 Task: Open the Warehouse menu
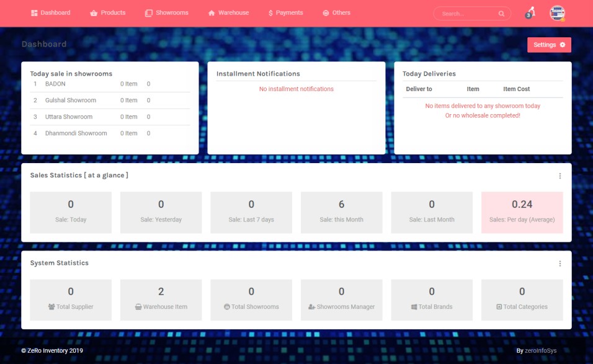(228, 13)
